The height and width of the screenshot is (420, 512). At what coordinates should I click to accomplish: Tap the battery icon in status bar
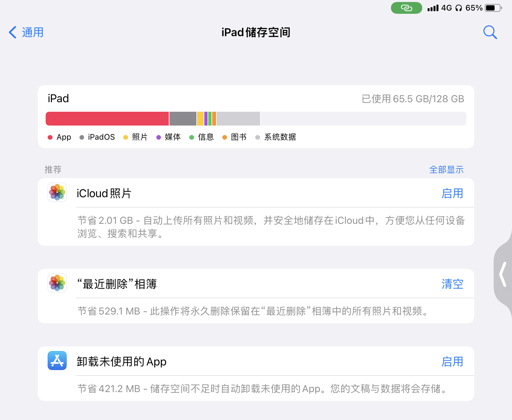(493, 8)
